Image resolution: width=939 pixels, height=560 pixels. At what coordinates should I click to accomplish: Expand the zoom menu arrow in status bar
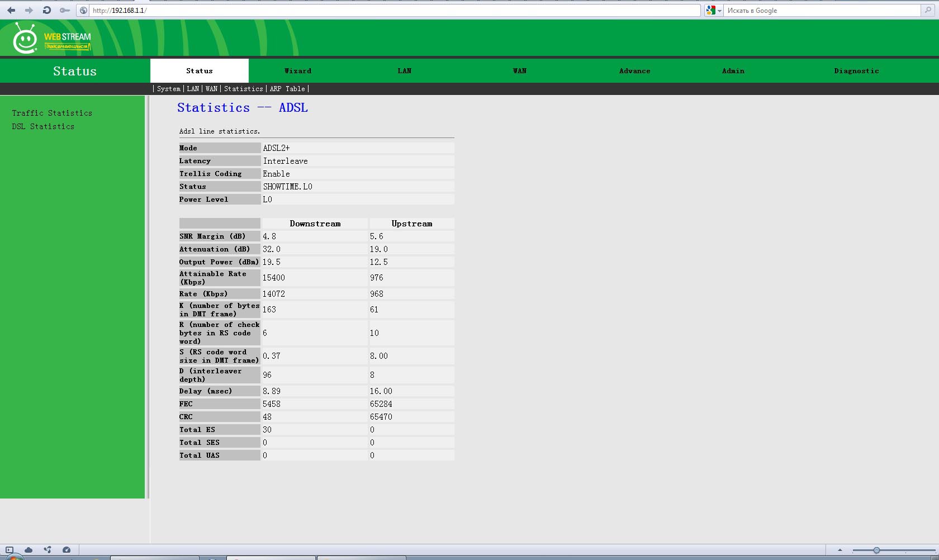coord(840,550)
